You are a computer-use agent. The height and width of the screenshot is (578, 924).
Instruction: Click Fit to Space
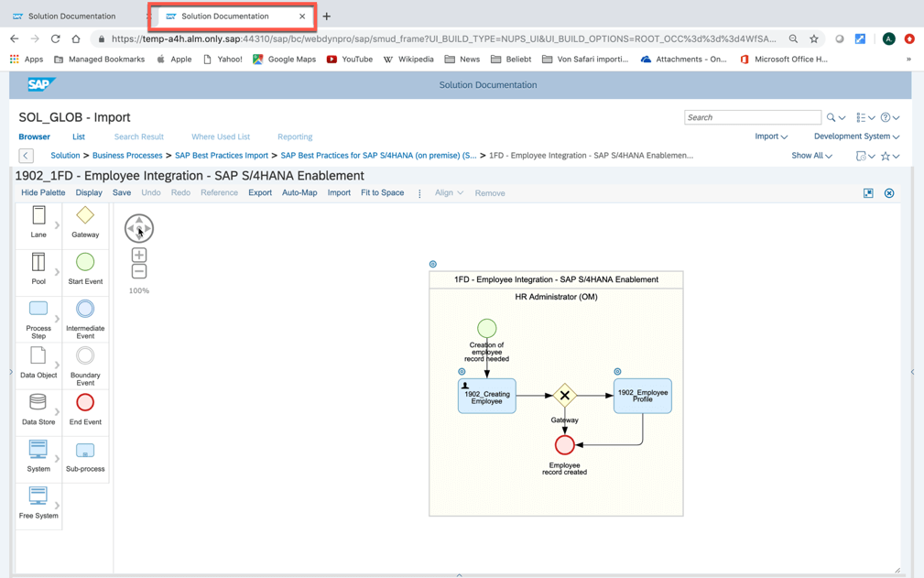[x=383, y=192]
